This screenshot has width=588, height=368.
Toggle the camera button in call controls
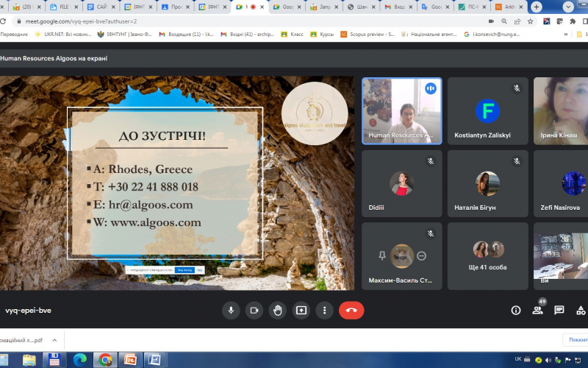[x=254, y=311]
